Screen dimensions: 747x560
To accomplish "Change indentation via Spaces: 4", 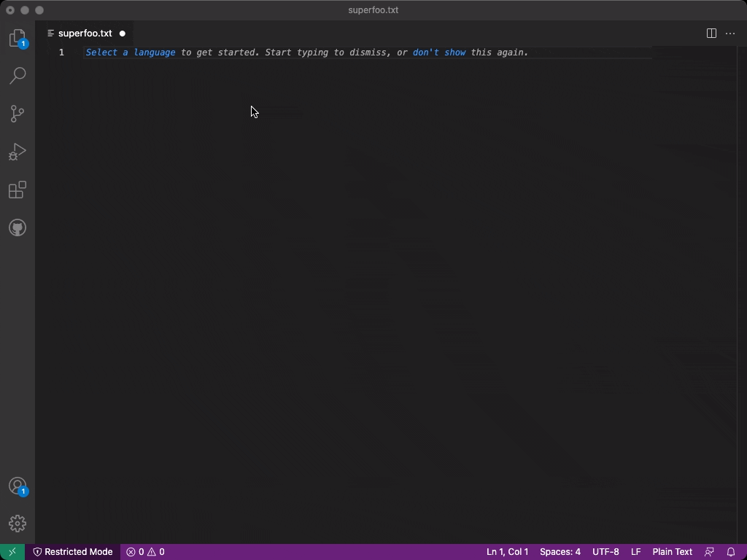I will (560, 552).
